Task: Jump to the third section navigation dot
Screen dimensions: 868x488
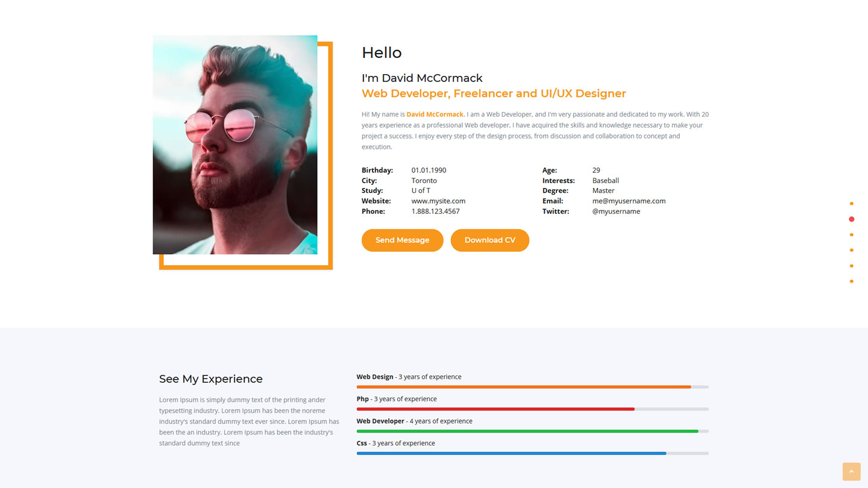Action: [851, 235]
